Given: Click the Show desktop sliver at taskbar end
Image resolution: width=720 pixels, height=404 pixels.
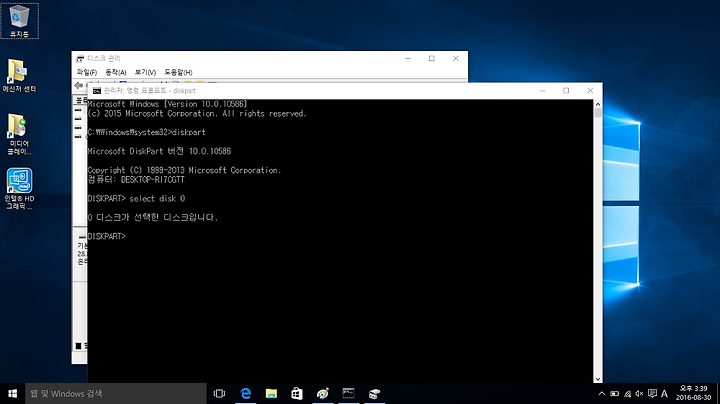Looking at the screenshot, I should pos(718,393).
